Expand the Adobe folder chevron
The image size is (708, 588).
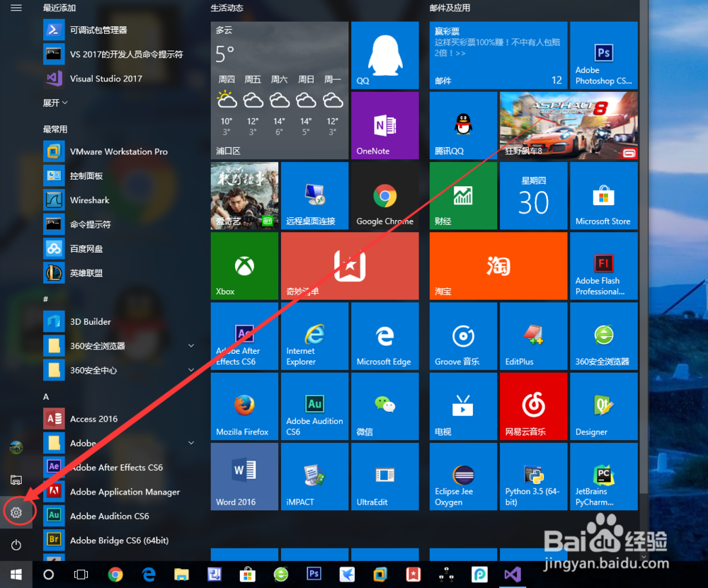point(191,443)
